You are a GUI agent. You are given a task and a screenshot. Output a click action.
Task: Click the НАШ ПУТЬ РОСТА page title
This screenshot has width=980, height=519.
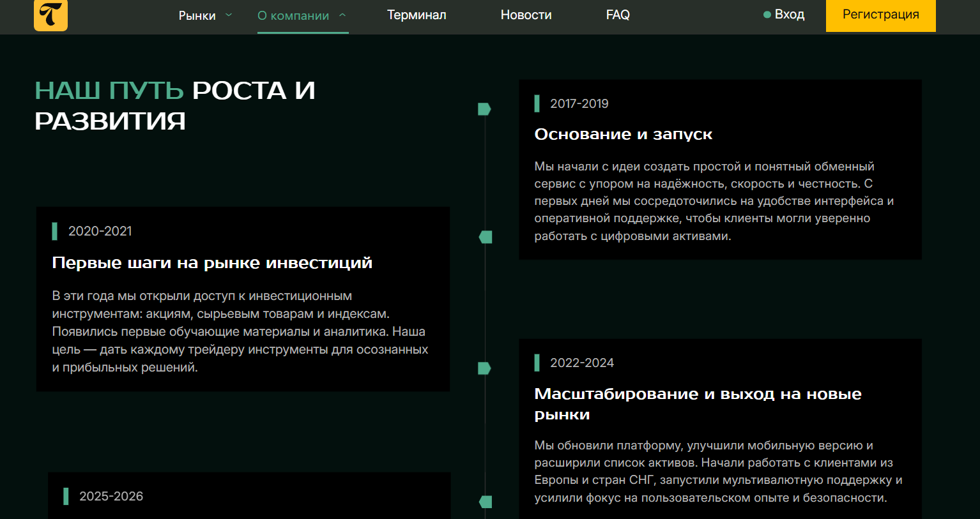[174, 105]
